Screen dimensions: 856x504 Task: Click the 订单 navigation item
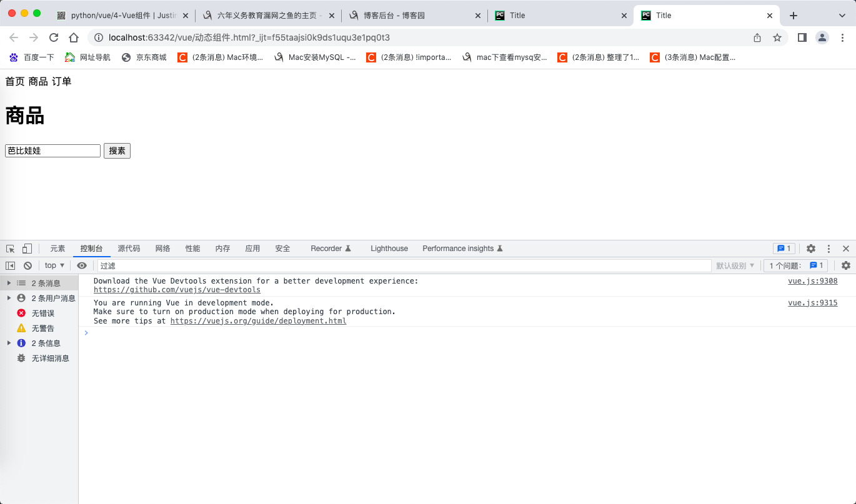coord(61,82)
